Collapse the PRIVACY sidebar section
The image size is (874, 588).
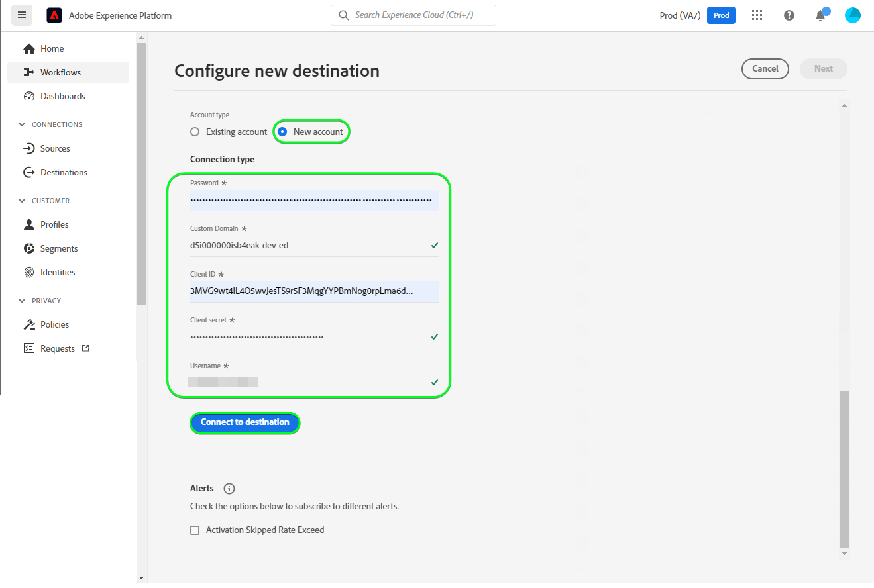pyautogui.click(x=22, y=301)
